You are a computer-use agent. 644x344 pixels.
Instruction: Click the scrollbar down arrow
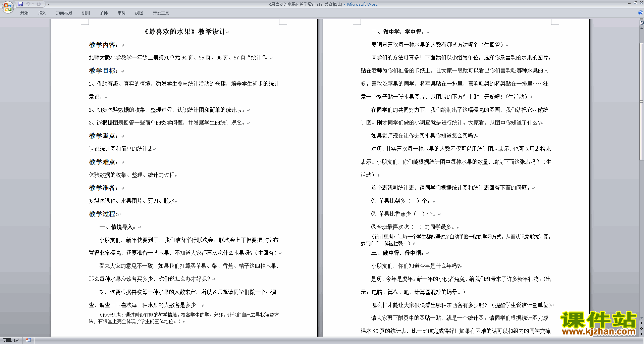pos(642,318)
